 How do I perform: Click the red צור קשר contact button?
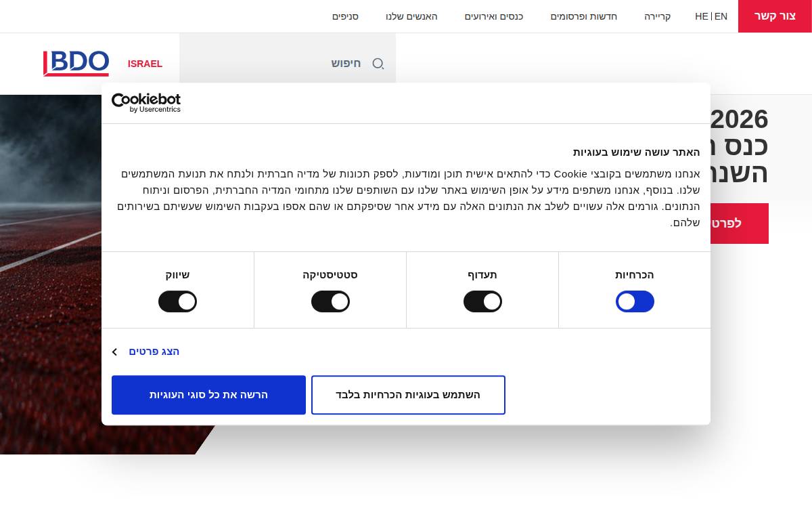coord(775,16)
